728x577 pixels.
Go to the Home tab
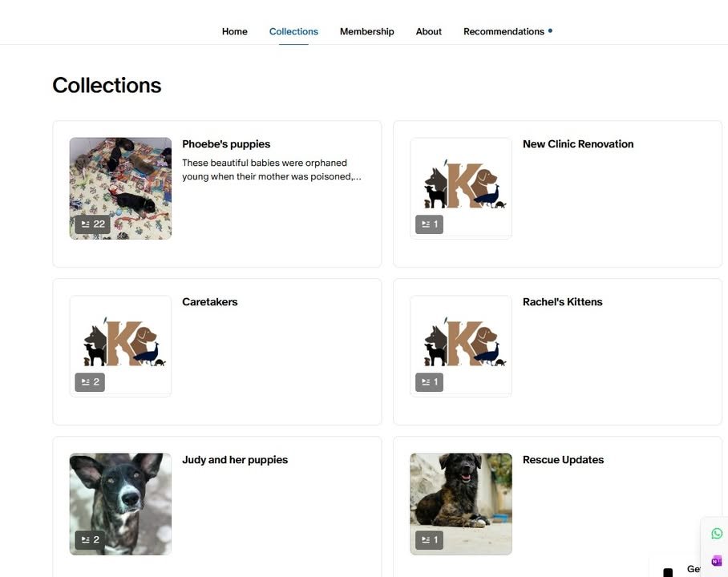pos(234,31)
